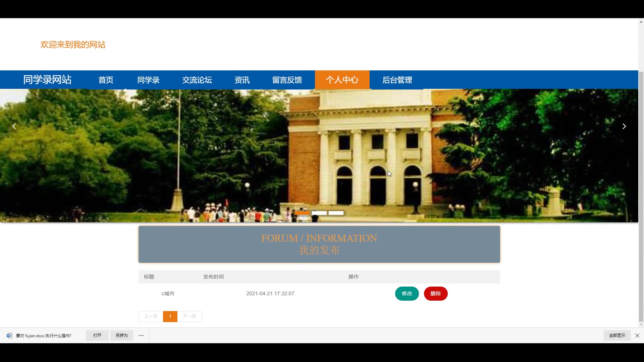Image resolution: width=644 pixels, height=362 pixels.
Task: Click red 删除 delete button
Action: pyautogui.click(x=435, y=294)
